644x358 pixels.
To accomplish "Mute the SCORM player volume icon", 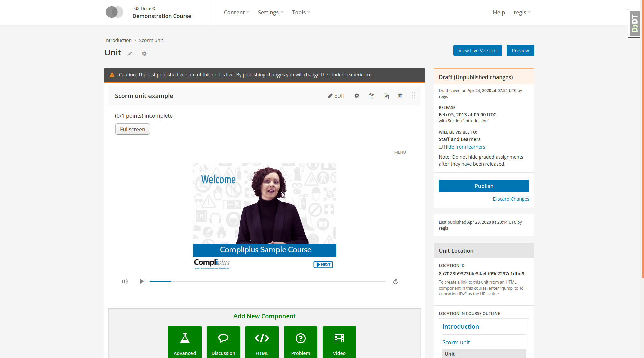I will (x=125, y=282).
